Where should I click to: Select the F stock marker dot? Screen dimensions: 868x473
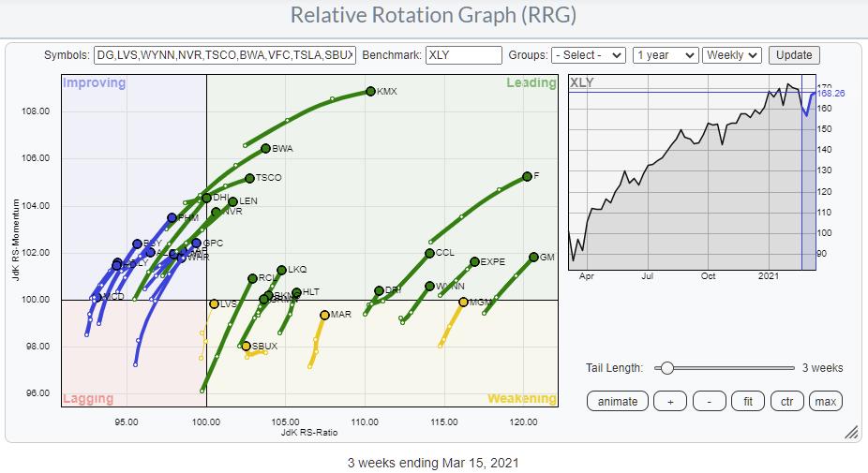(527, 176)
